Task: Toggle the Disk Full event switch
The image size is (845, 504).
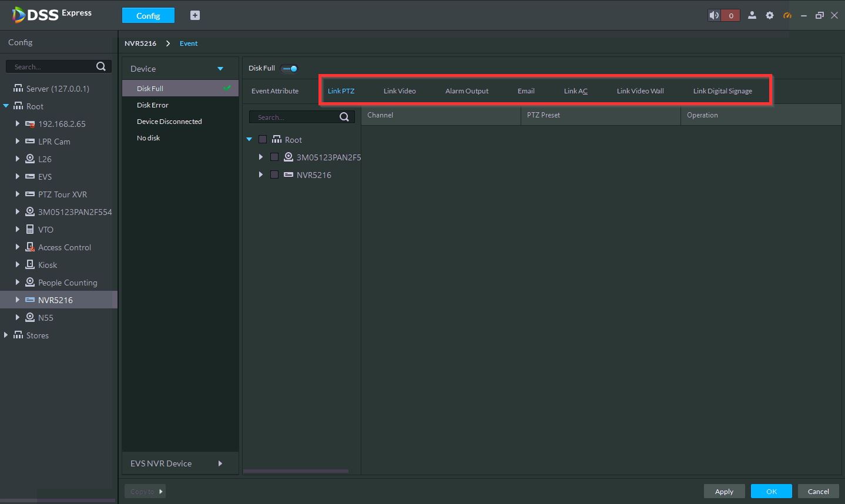Action: [289, 69]
